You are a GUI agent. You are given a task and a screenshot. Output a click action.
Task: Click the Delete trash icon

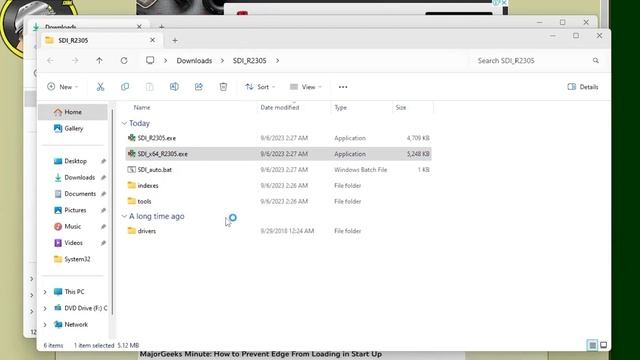click(223, 87)
